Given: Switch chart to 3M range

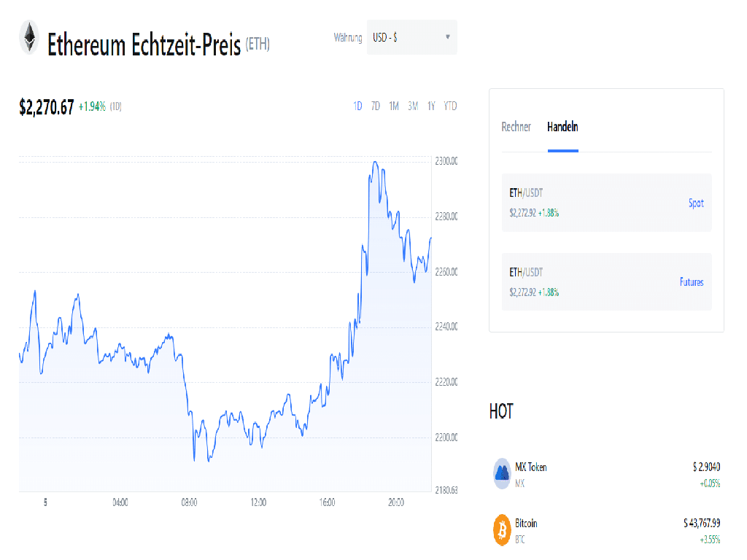Looking at the screenshot, I should coord(413,106).
